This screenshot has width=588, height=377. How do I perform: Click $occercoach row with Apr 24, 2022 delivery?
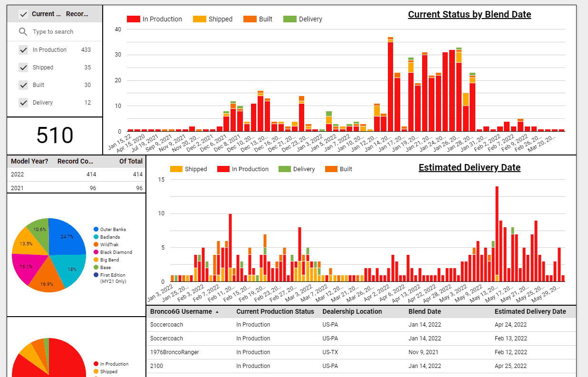pos(361,325)
